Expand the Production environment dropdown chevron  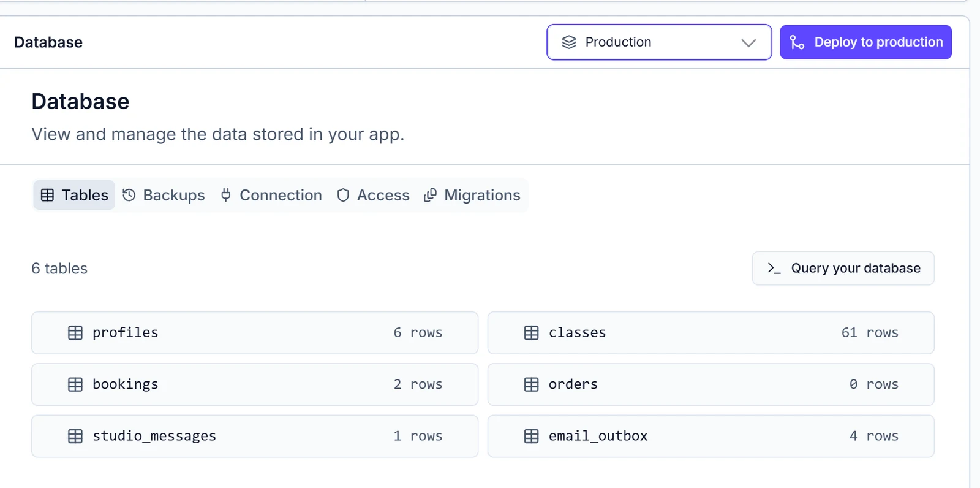pos(748,42)
